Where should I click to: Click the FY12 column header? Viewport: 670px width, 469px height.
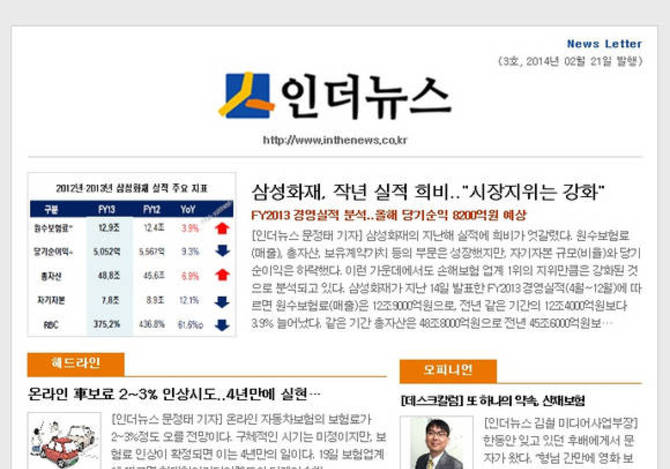click(152, 209)
